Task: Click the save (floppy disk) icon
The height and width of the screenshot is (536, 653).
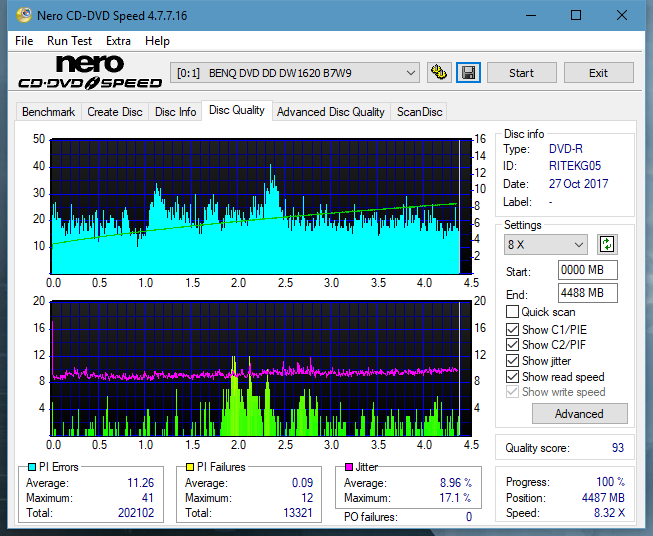Action: [469, 73]
